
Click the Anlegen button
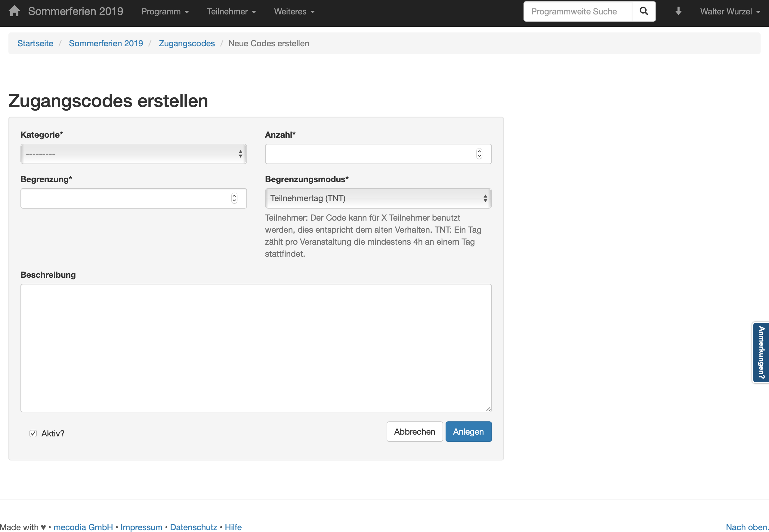(x=468, y=432)
